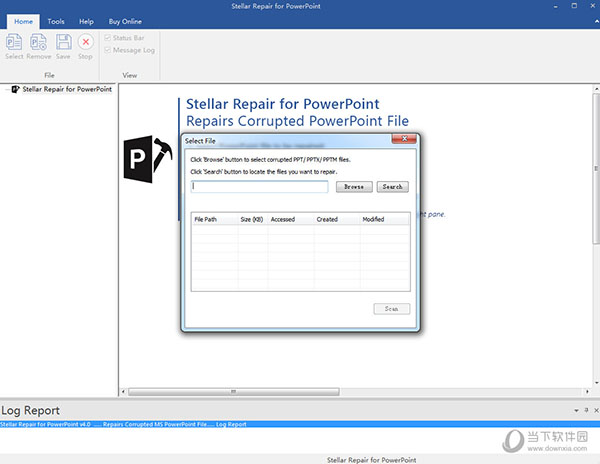Image resolution: width=600 pixels, height=464 pixels.
Task: Close the Select File dialog
Action: [x=404, y=138]
